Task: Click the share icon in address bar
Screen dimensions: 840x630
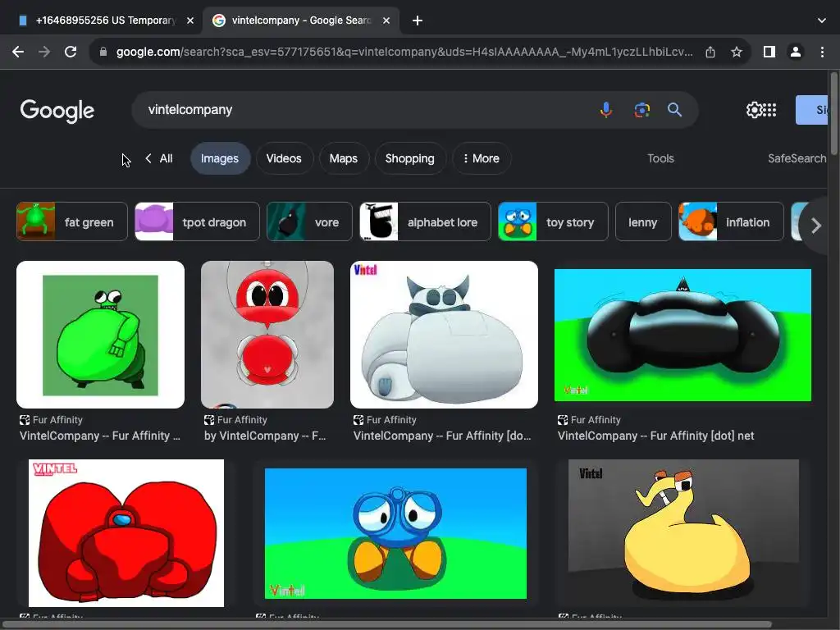Action: [x=710, y=52]
